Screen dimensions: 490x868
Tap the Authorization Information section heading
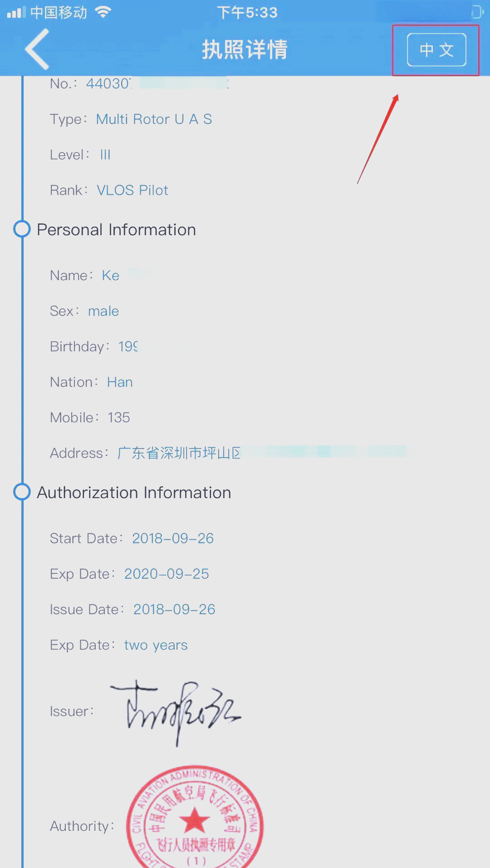click(x=134, y=493)
